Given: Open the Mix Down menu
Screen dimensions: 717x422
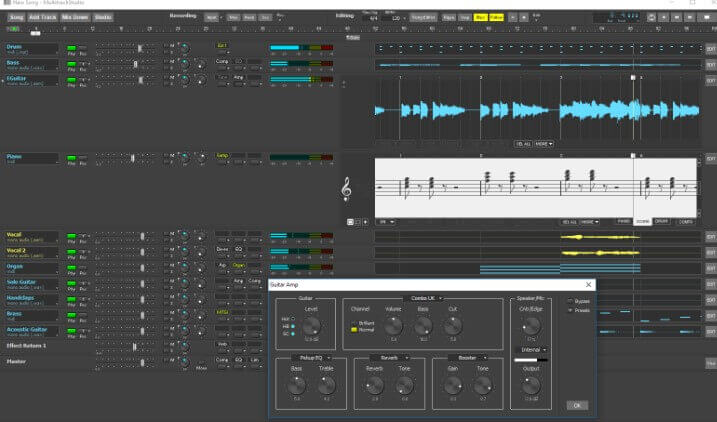Looking at the screenshot, I should [75, 17].
